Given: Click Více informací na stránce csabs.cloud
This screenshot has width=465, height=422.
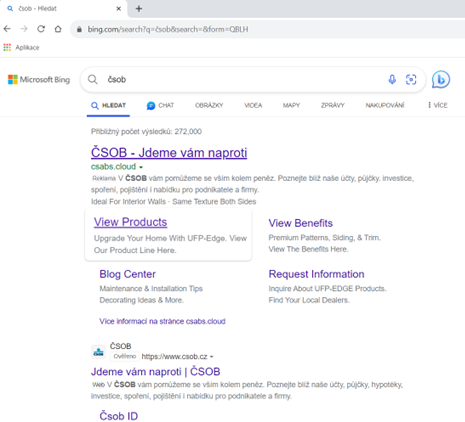Looking at the screenshot, I should [x=162, y=321].
